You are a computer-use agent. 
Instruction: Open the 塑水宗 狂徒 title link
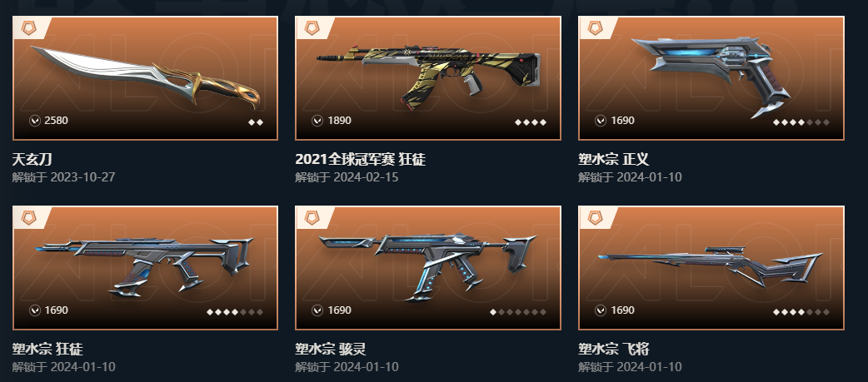point(47,350)
